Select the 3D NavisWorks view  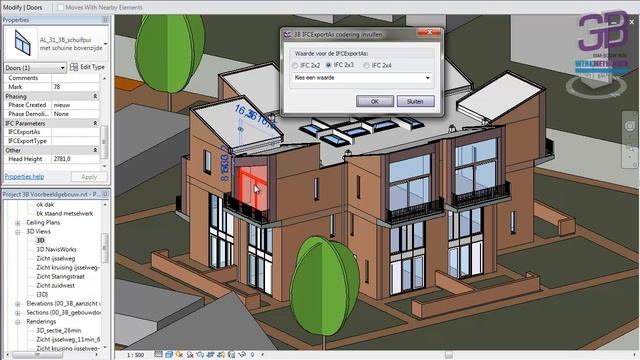point(56,249)
